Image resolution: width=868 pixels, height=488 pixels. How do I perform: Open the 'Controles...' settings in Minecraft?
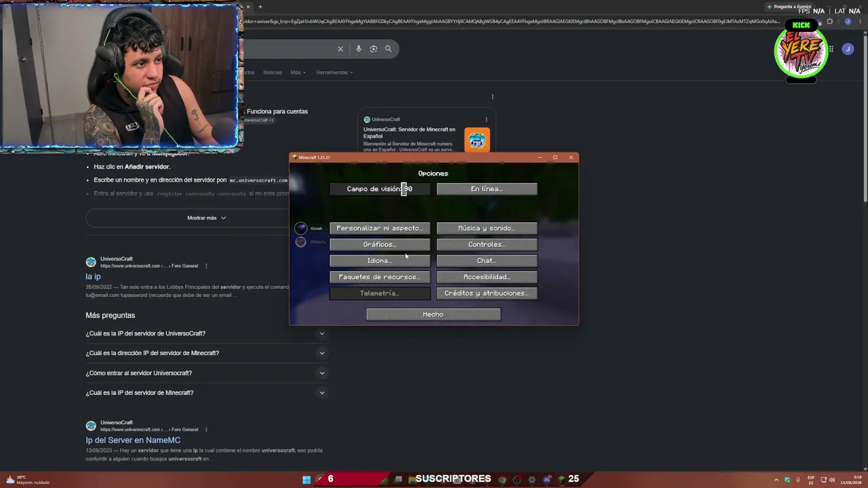[x=487, y=245]
